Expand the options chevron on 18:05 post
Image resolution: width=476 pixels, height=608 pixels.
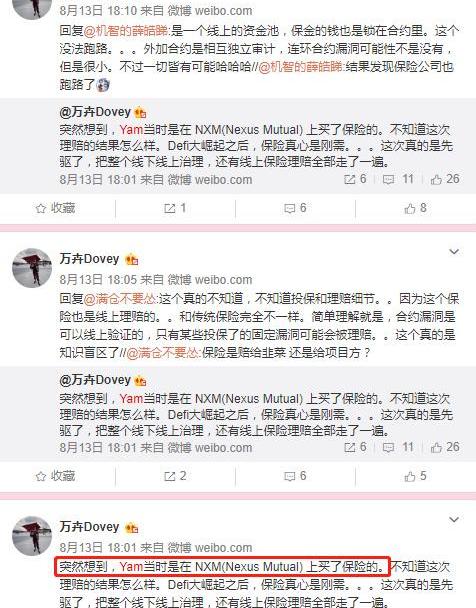pos(454,252)
